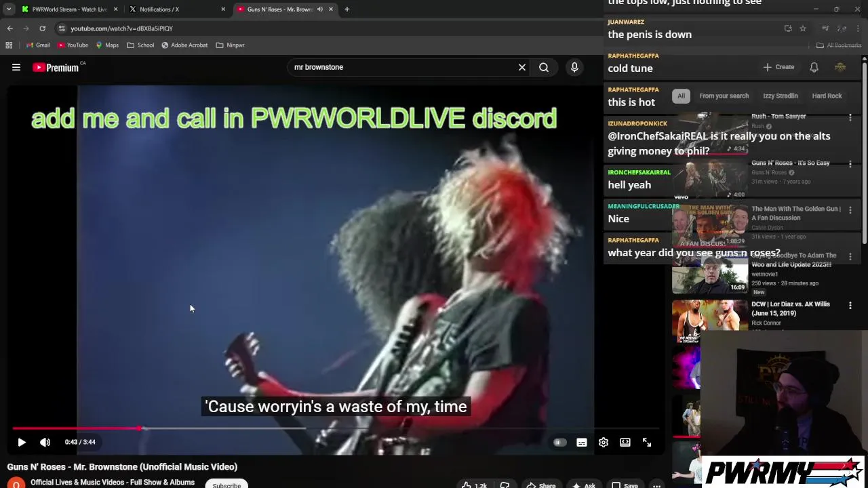Enter full screen mode
The image size is (868, 488).
tap(647, 443)
